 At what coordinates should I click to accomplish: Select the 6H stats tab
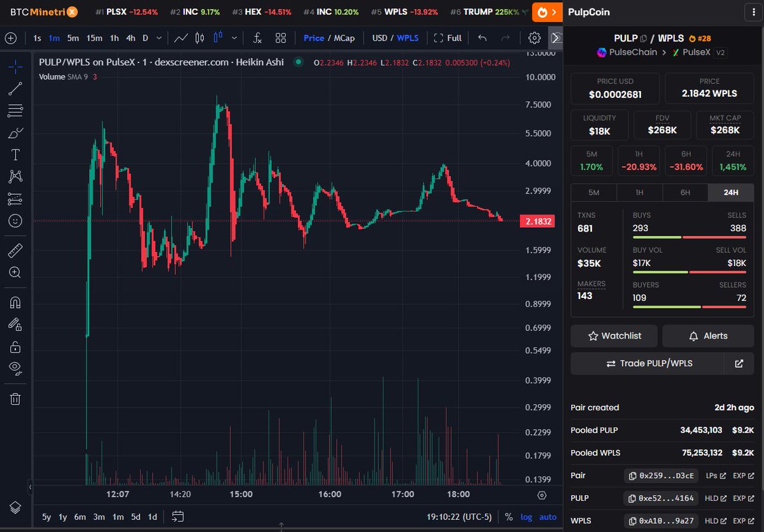pos(685,193)
